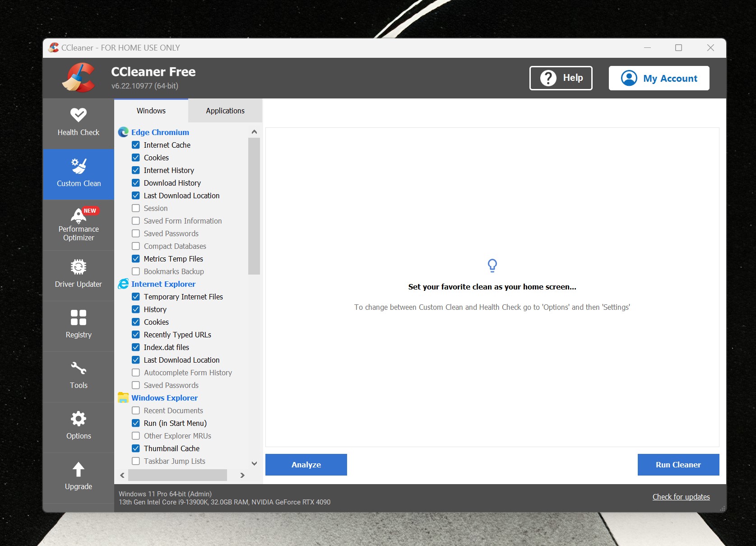Click the My Account profile icon

click(x=629, y=78)
